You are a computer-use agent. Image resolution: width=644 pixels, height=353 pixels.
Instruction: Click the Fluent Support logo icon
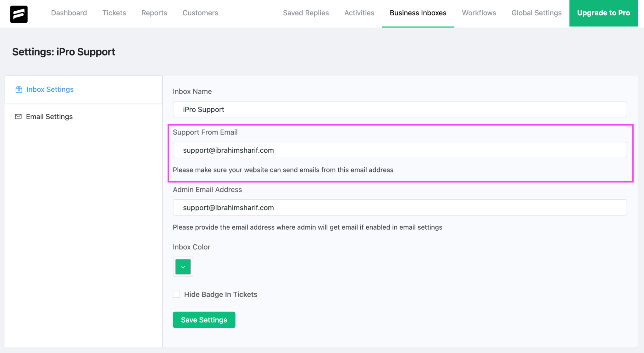click(x=19, y=14)
